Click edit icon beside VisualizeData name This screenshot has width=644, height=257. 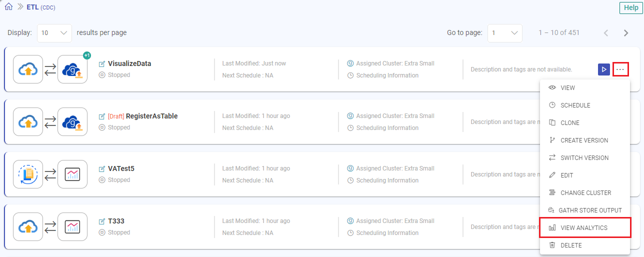tap(102, 64)
